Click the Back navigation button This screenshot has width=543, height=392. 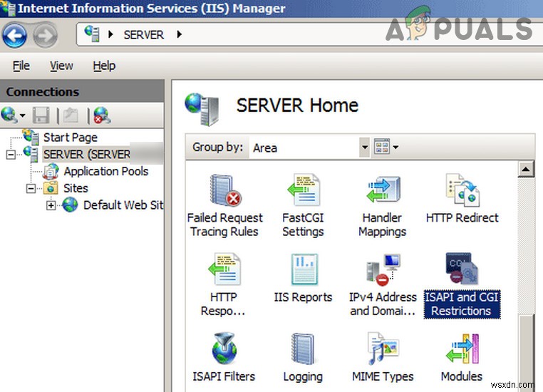coord(14,36)
